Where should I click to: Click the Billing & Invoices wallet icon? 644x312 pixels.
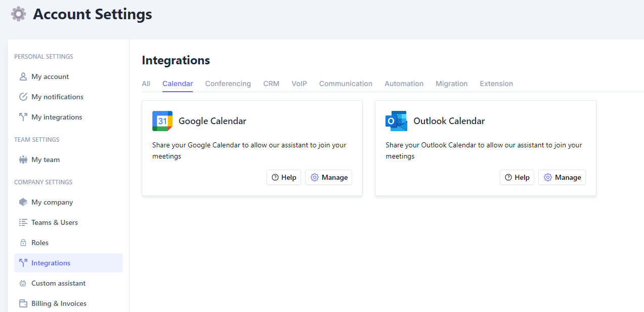click(x=23, y=303)
